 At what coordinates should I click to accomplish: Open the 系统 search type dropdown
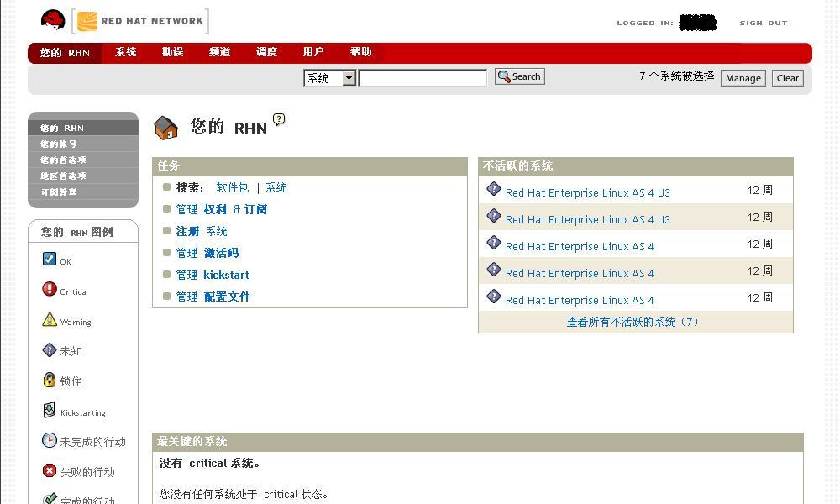(x=330, y=78)
